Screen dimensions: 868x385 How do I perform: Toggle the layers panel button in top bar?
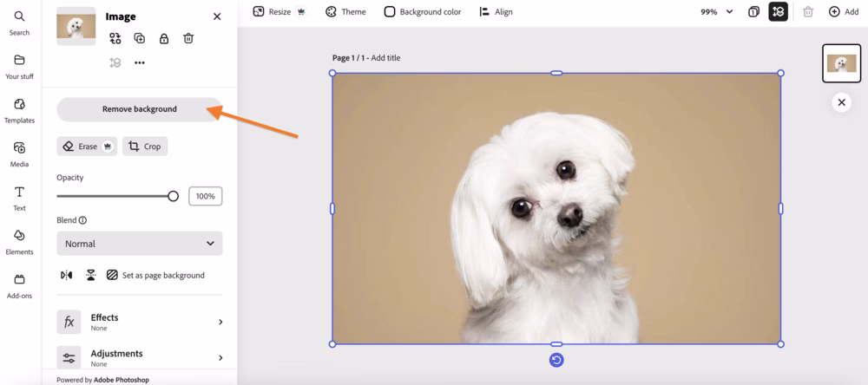click(x=778, y=12)
